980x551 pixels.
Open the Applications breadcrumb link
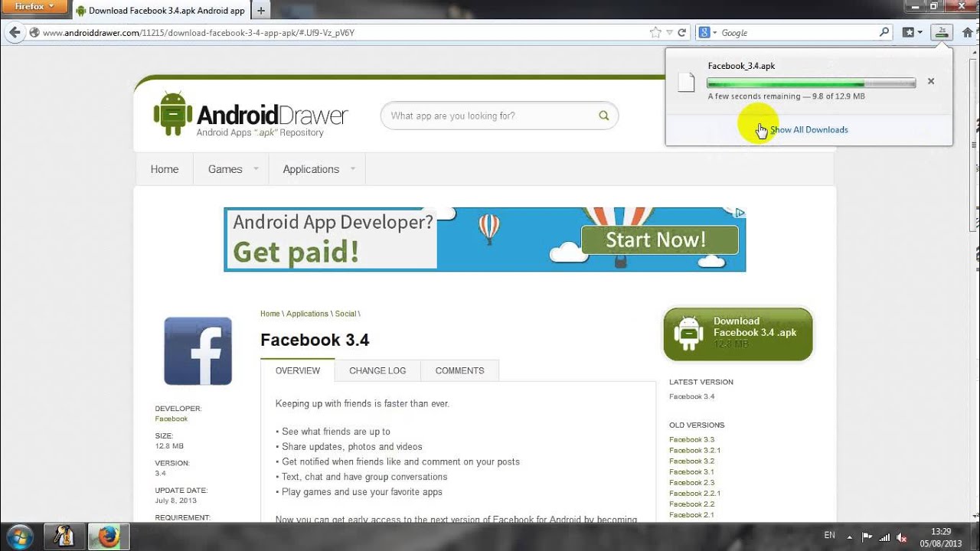click(x=307, y=314)
